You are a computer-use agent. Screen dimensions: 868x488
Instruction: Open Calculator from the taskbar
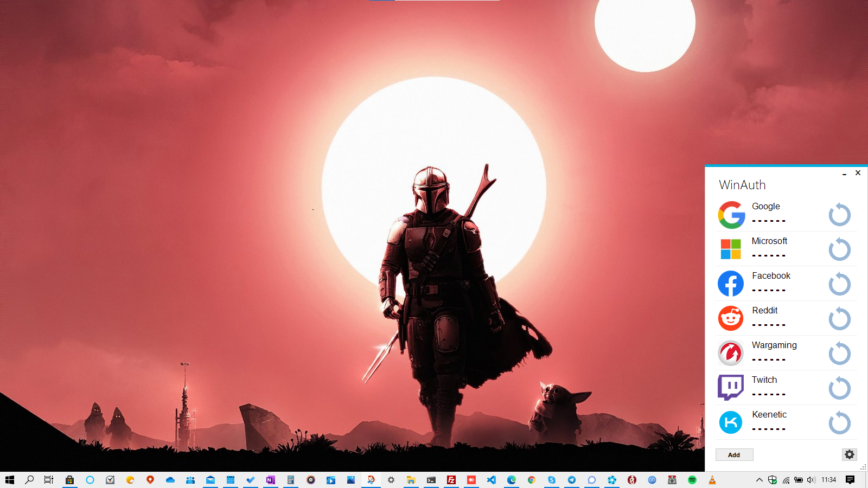(291, 480)
